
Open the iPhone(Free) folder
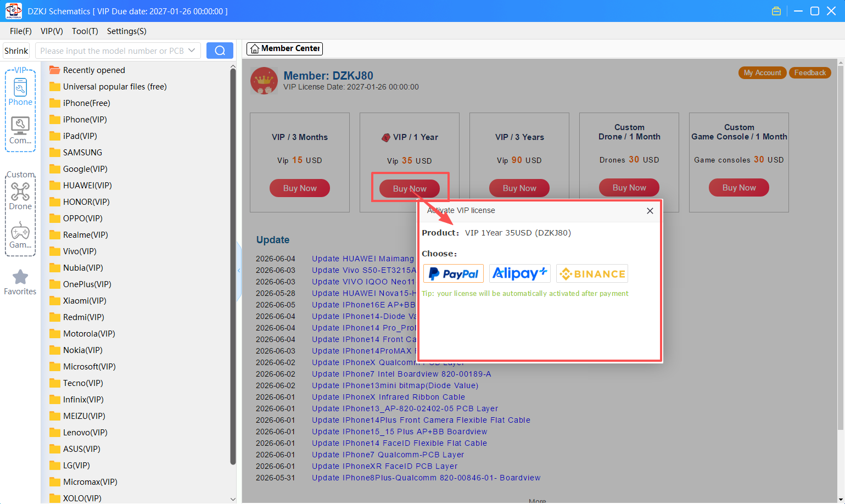click(80, 103)
